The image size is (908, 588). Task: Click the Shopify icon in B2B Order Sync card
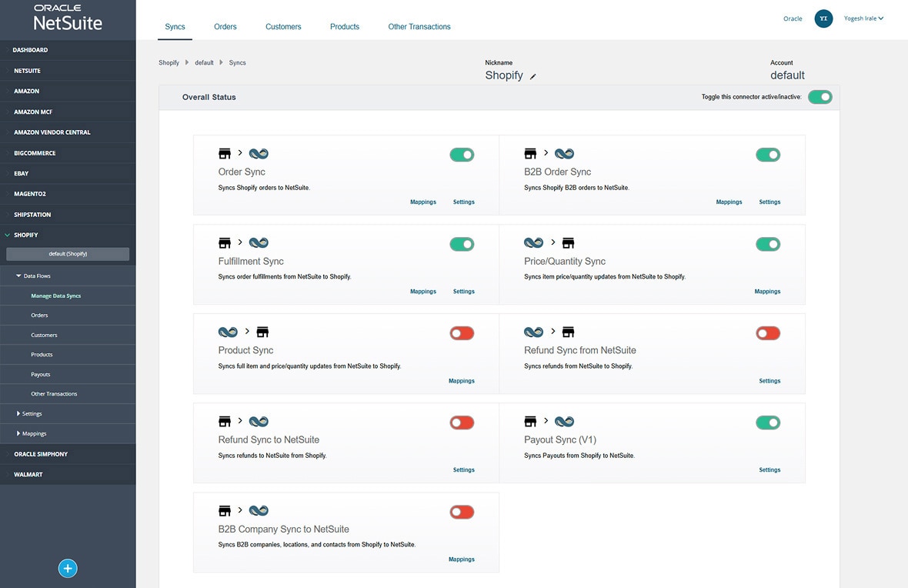point(531,153)
